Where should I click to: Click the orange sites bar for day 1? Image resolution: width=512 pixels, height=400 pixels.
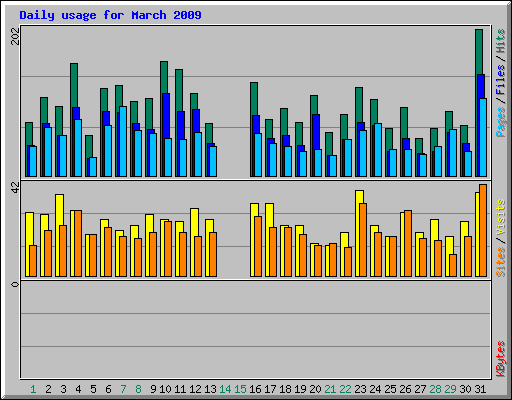click(33, 261)
